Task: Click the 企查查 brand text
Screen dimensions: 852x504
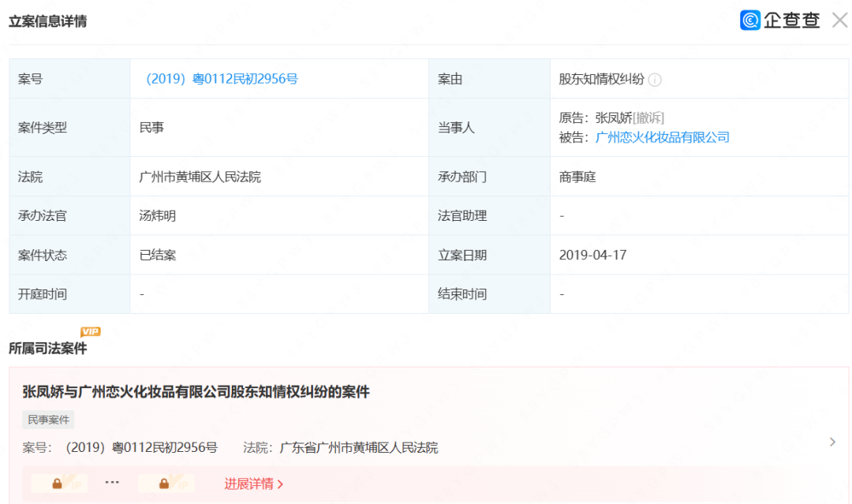Action: (792, 20)
